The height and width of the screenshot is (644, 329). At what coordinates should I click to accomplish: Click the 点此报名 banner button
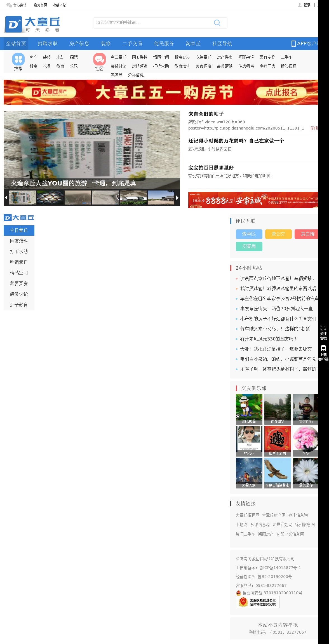(x=281, y=92)
